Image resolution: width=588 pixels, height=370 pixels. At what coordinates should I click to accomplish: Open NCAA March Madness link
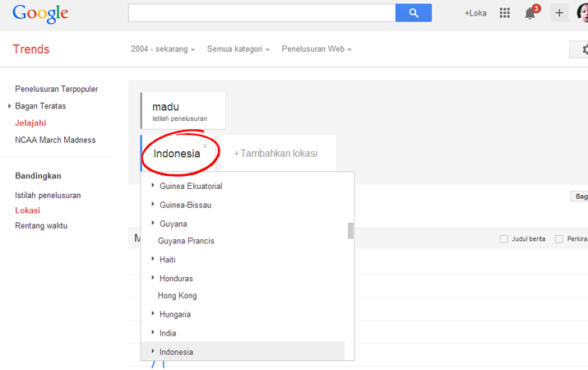coord(55,140)
